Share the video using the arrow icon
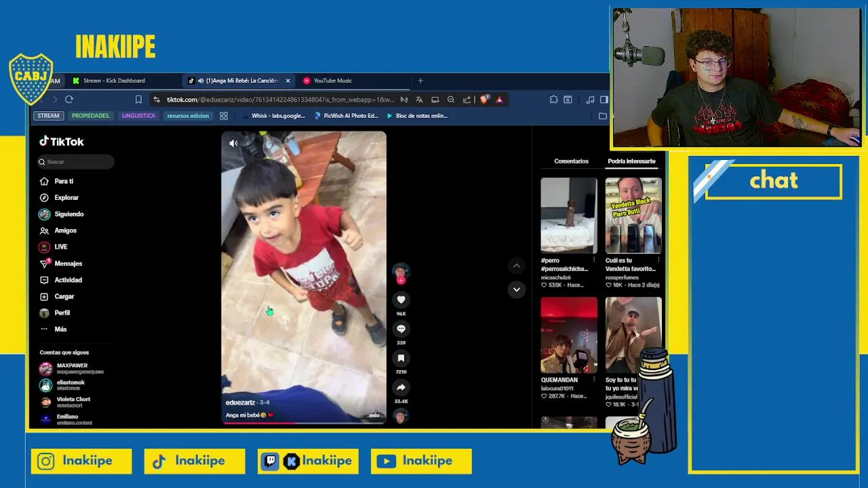Screen dimensions: 868x488 point(401,388)
